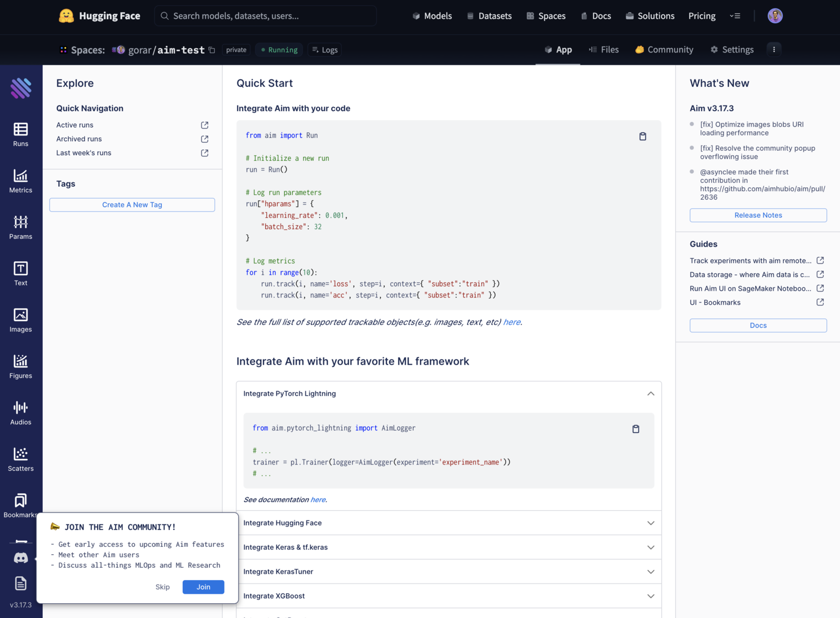Open Track experiments with aim remote guide

point(750,261)
